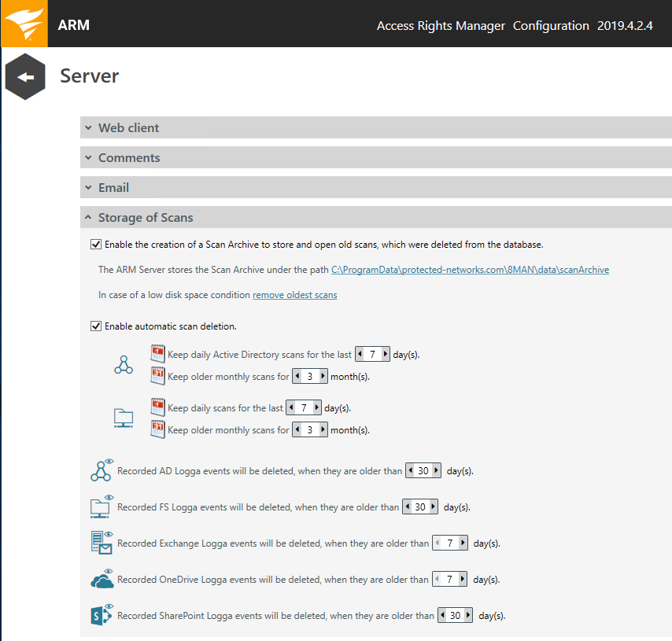Decrease FS Logga retention days

pos(408,507)
